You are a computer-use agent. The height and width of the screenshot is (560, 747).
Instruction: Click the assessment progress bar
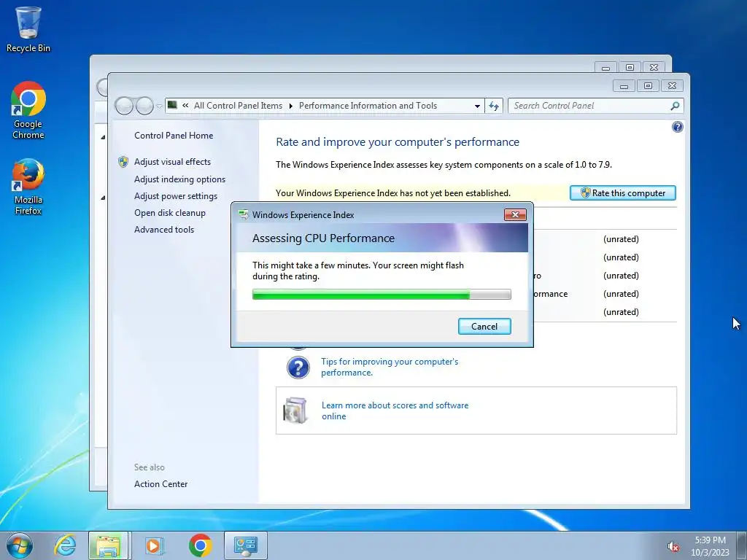(x=382, y=295)
